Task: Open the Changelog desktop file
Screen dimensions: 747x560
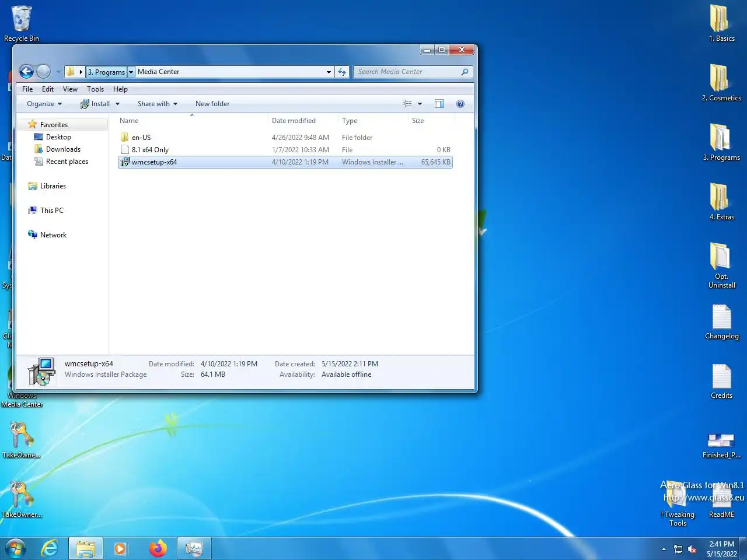Action: pos(722,323)
